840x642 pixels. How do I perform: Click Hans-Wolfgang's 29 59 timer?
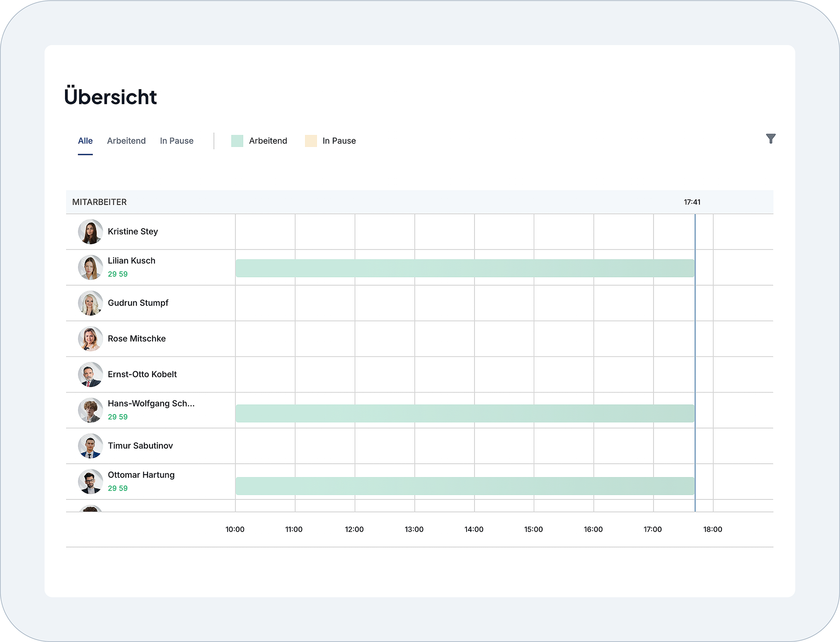click(118, 417)
